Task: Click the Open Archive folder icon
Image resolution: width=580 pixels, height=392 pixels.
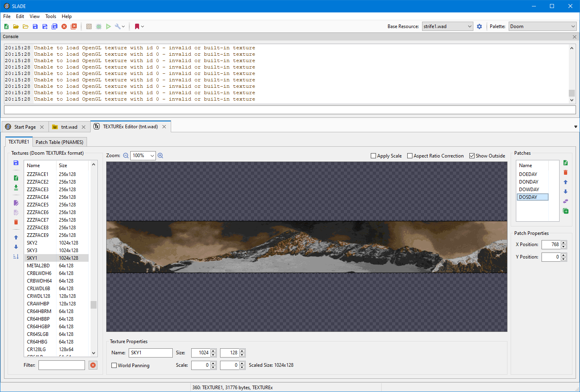Action: click(x=16, y=26)
